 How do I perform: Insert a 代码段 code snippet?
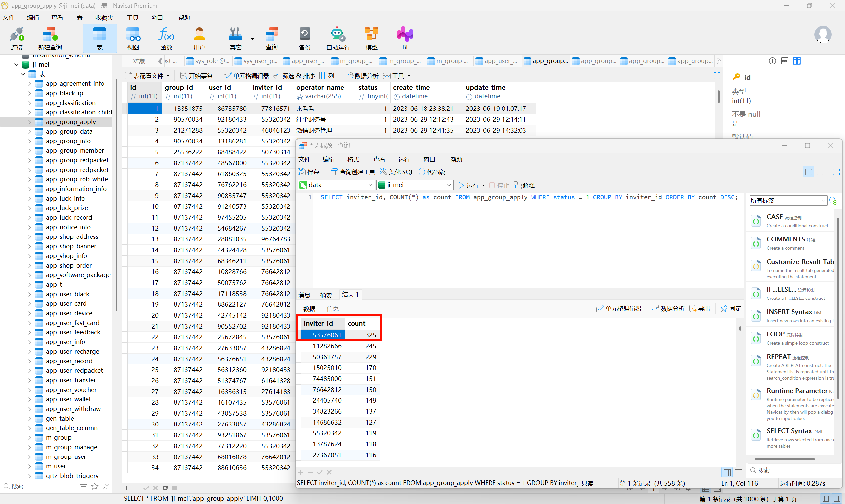(x=431, y=172)
